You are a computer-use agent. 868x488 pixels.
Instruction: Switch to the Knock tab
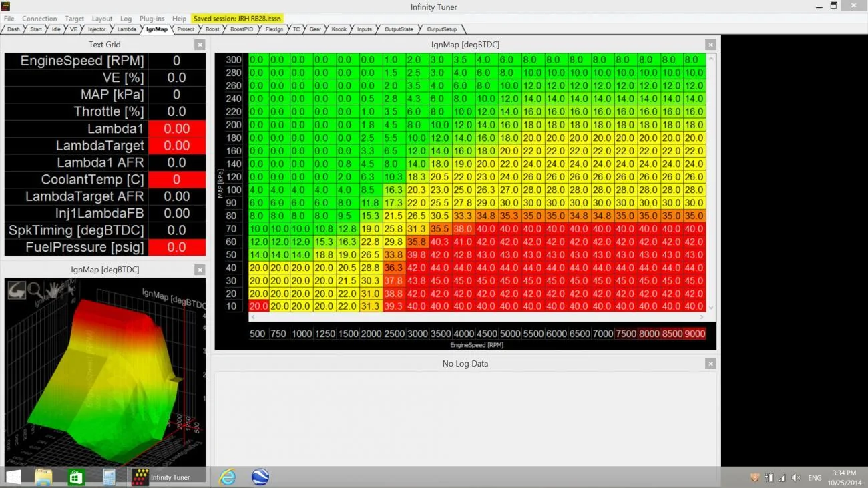[339, 29]
